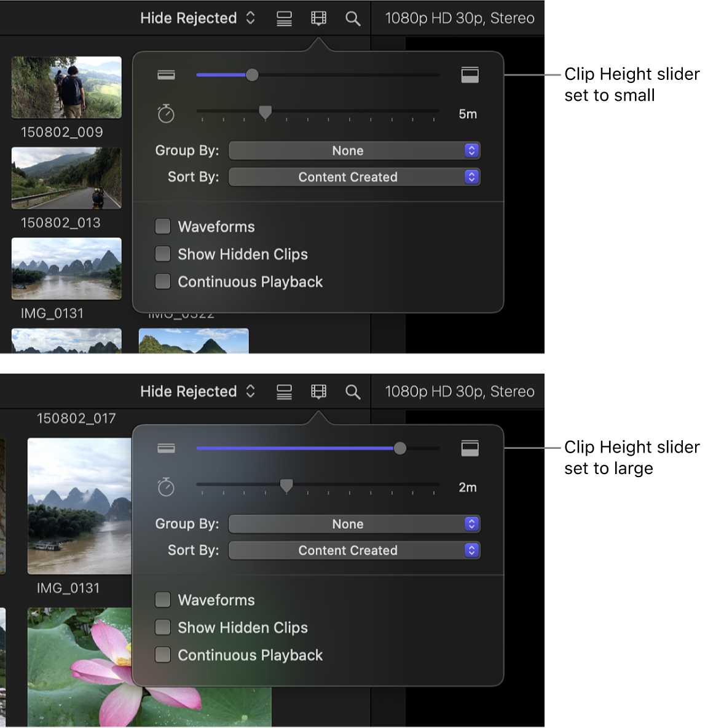Enable Continuous Playback in the bottom popover
Screen dimensions: 724x728
tap(162, 655)
